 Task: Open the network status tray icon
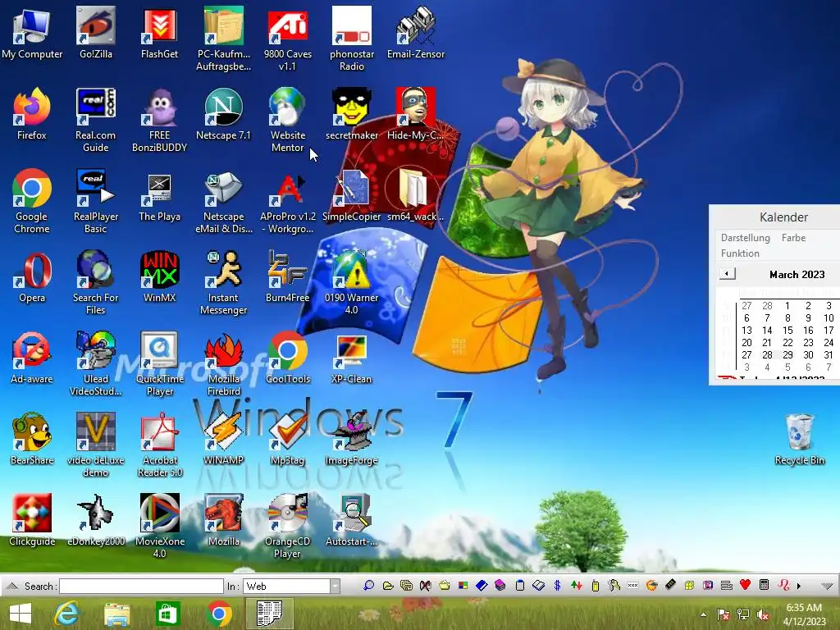pyautogui.click(x=743, y=614)
